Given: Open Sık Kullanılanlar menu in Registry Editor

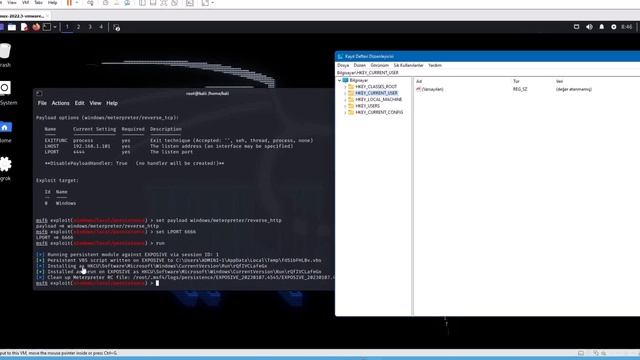Looking at the screenshot, I should [x=408, y=65].
